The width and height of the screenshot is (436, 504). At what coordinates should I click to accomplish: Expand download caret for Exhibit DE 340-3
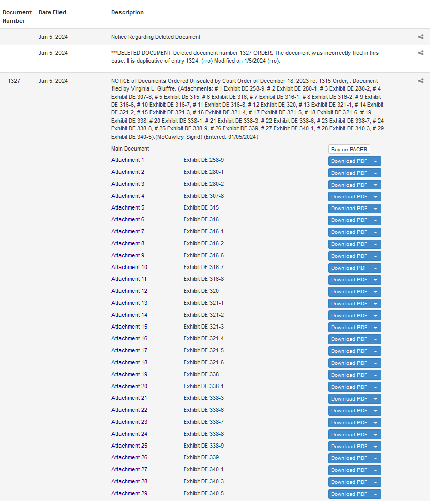(x=375, y=482)
